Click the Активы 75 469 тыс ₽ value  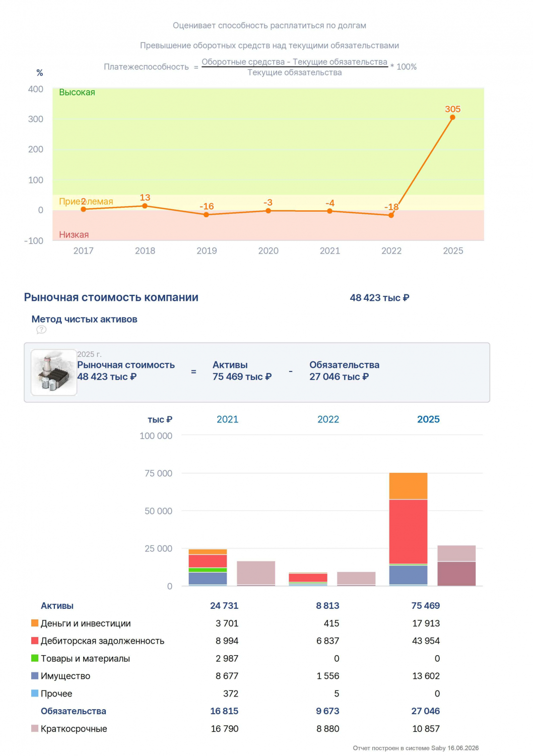[242, 376]
